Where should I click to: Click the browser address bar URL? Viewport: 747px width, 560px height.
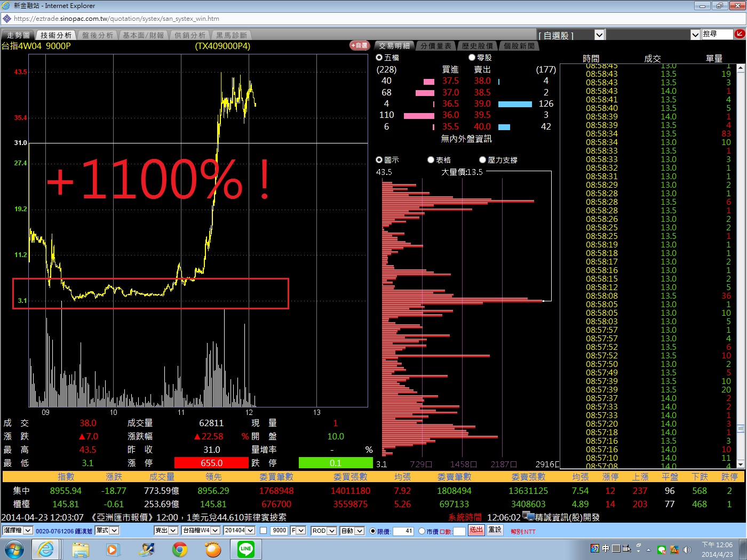tap(116, 19)
